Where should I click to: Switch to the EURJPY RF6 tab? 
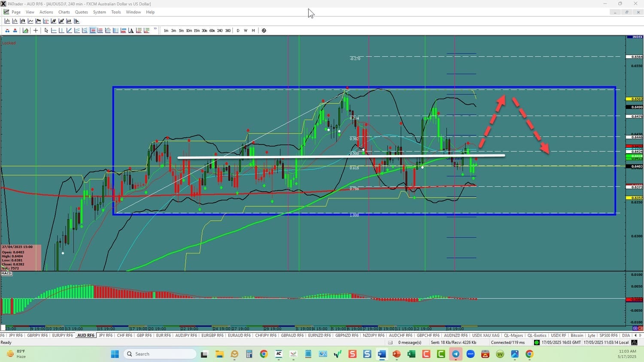tap(62, 335)
